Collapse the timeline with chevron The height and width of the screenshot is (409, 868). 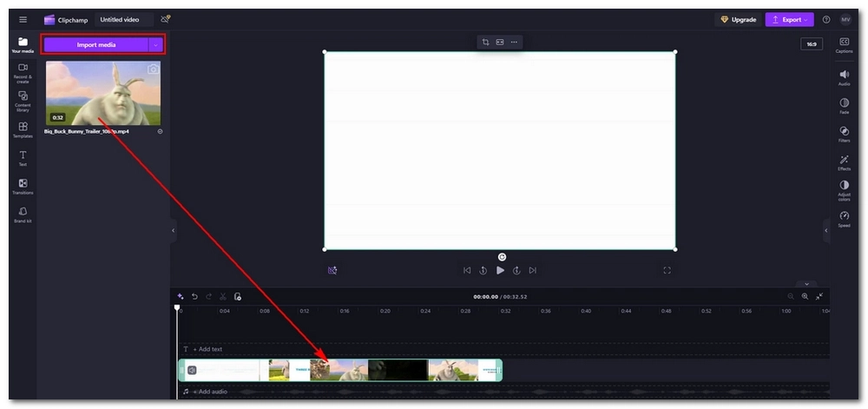pos(806,284)
